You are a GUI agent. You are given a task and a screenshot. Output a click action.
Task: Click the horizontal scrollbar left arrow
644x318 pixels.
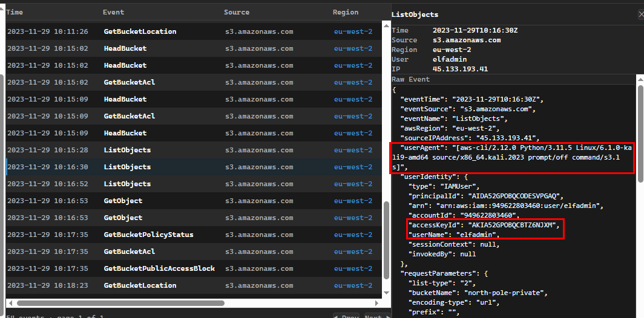[10, 303]
